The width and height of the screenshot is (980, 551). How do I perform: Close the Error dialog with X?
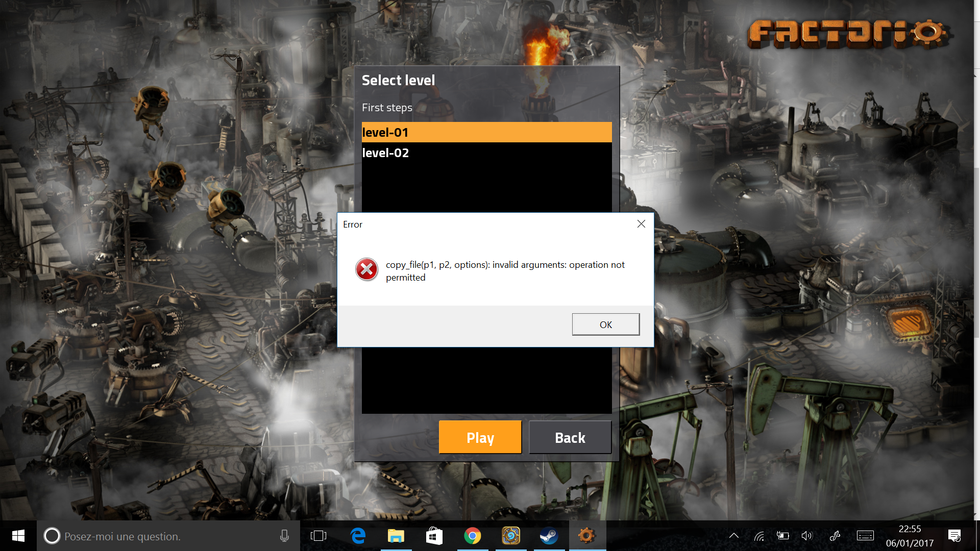(641, 224)
